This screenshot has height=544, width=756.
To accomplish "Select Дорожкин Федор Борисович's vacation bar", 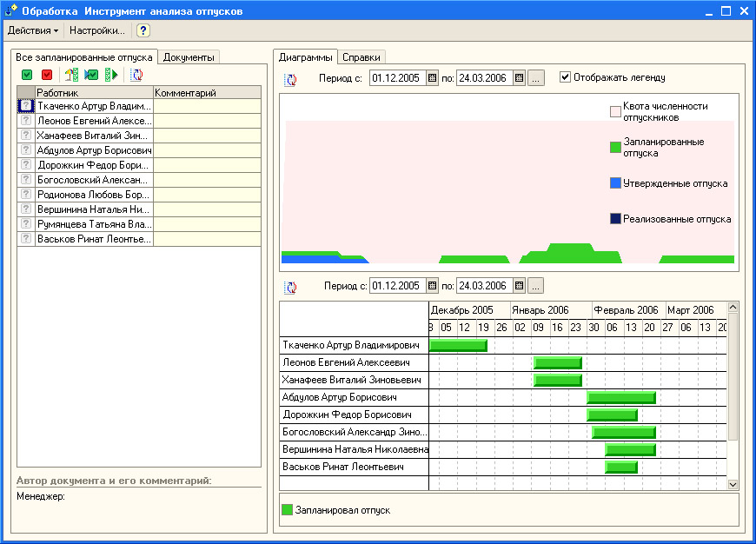I will [x=612, y=415].
